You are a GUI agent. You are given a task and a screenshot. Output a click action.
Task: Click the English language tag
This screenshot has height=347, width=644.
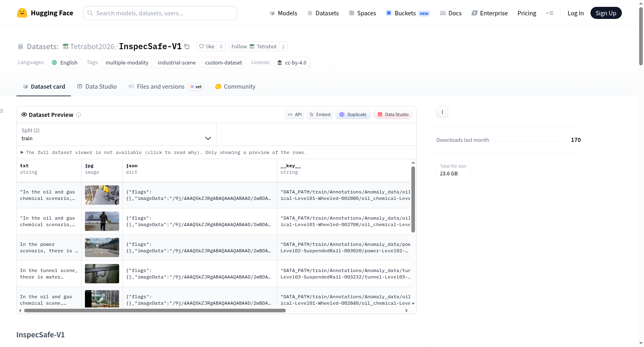pos(65,62)
